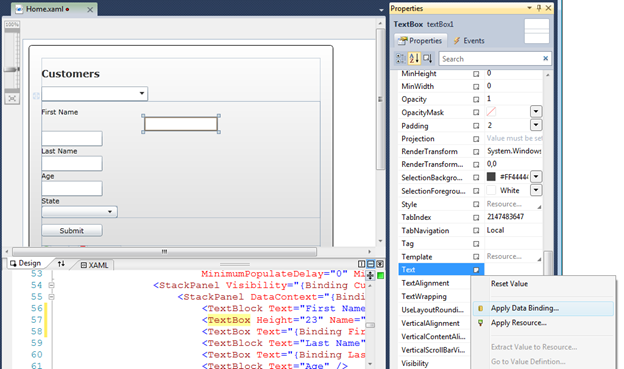Switch to the Properties tab
The image size is (624, 369).
point(420,41)
